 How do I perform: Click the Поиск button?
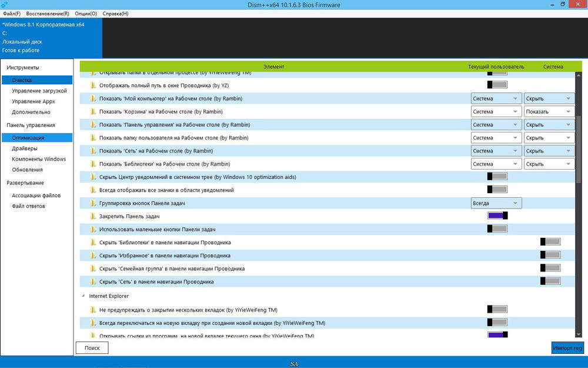pos(92,348)
